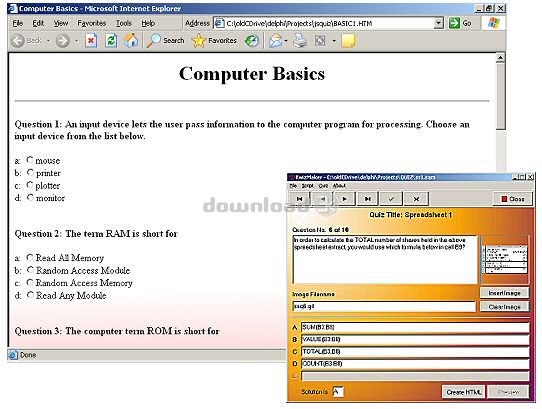Open the IE View menu
Viewport: 542px width, 409px height.
(61, 23)
